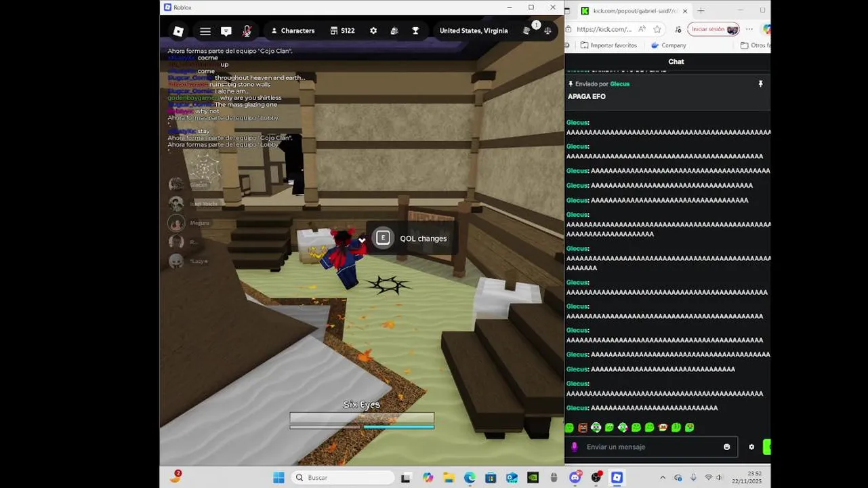The width and height of the screenshot is (868, 488).
Task: Click the dice icon in Roblox top bar
Action: (394, 31)
